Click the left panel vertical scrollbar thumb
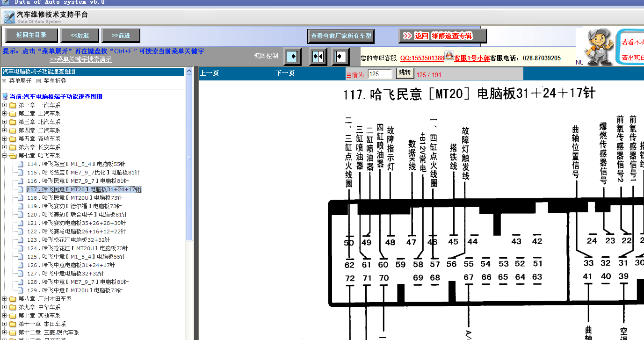The height and width of the screenshot is (340, 644). tap(189, 158)
